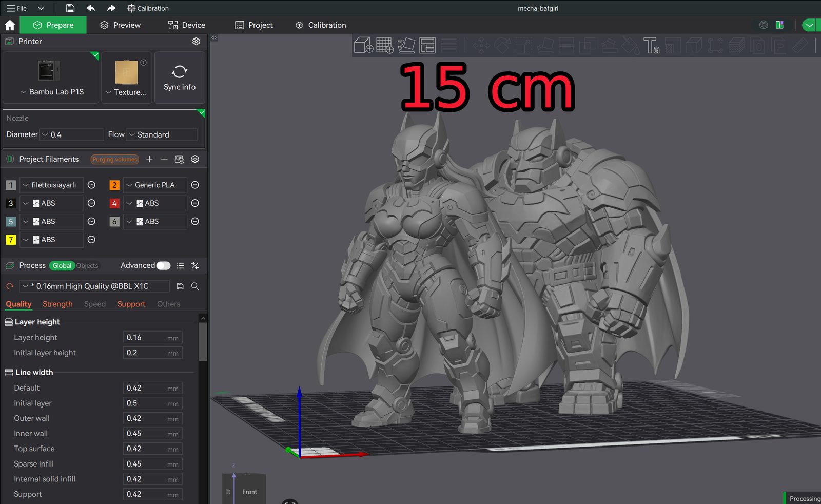Click the Purging volumes button
This screenshot has height=504, width=821.
115,160
